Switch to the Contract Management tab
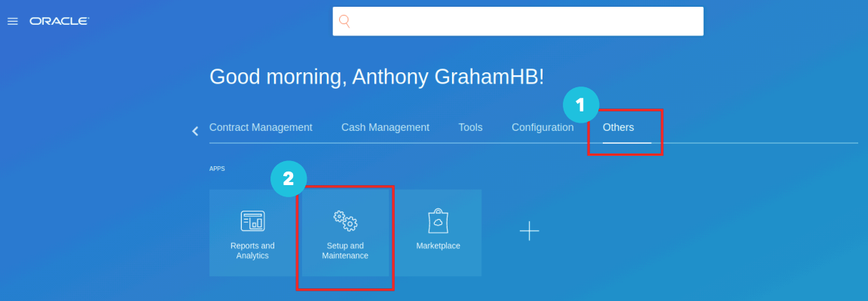868x301 pixels. [x=261, y=127]
